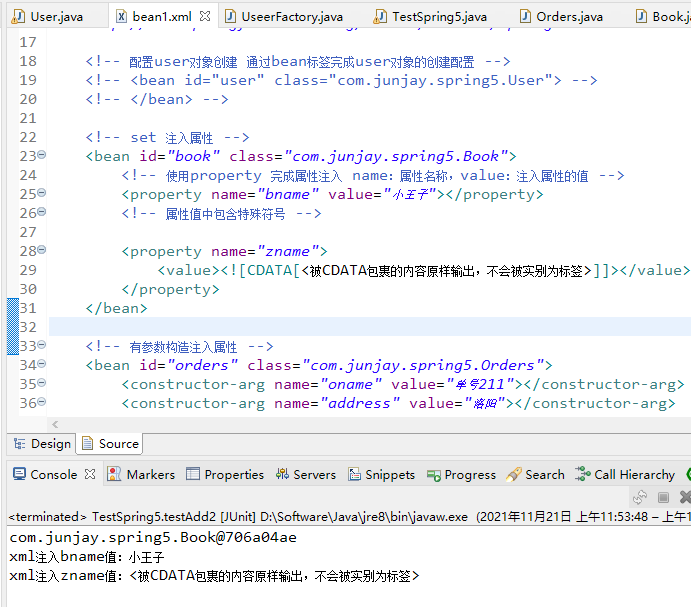Switch to the Source view tab
Viewport: 691px width, 607px height.
coord(110,444)
